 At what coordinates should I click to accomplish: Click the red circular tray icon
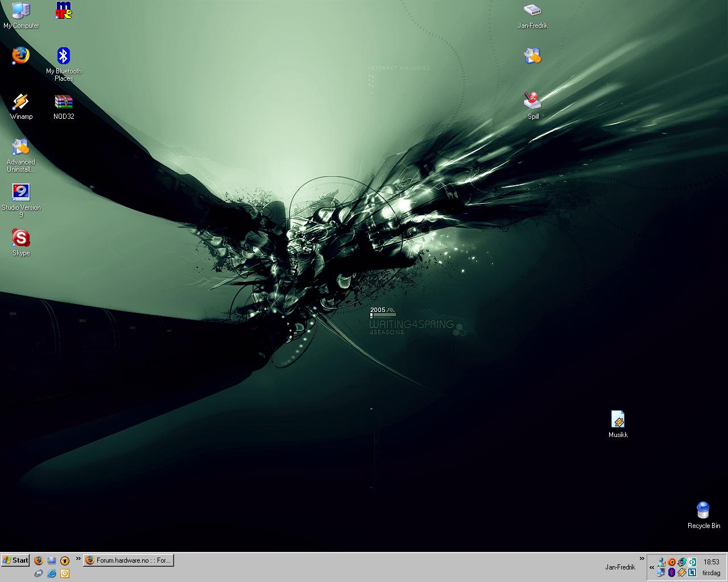coord(672,562)
